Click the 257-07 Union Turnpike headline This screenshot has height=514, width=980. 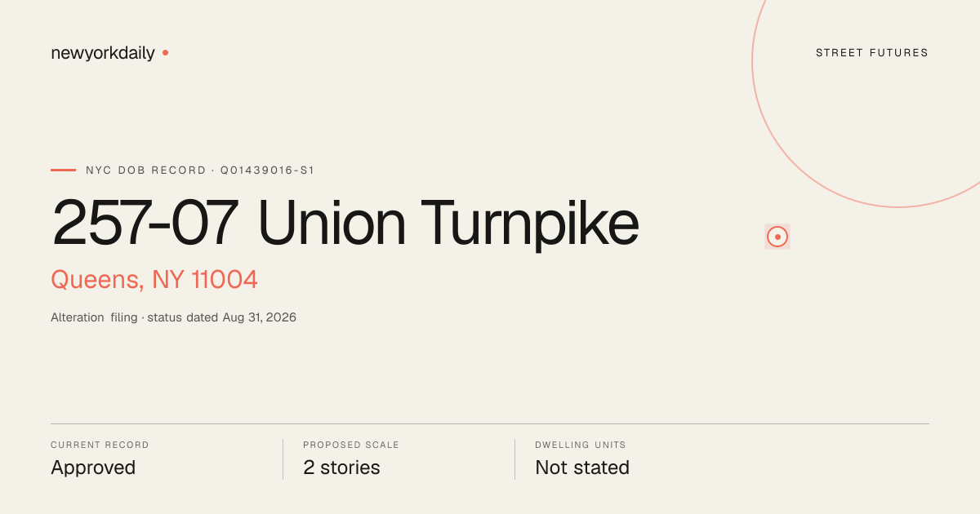(345, 223)
